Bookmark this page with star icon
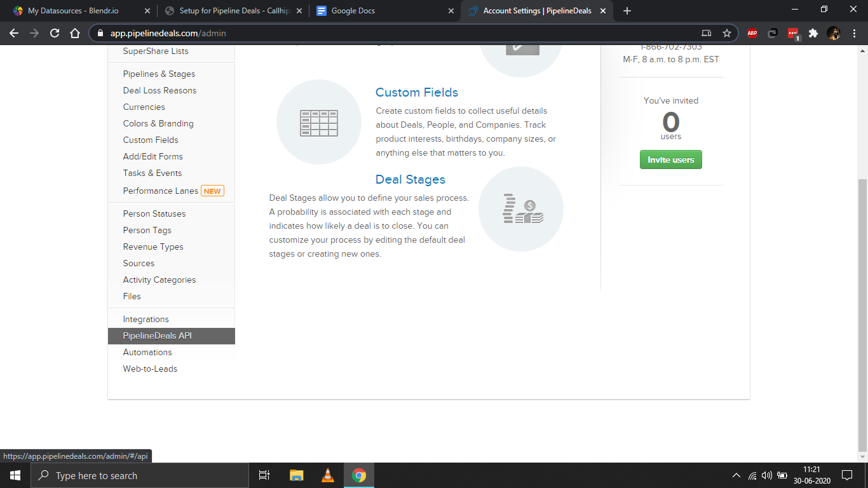The width and height of the screenshot is (868, 488). pyautogui.click(x=727, y=33)
